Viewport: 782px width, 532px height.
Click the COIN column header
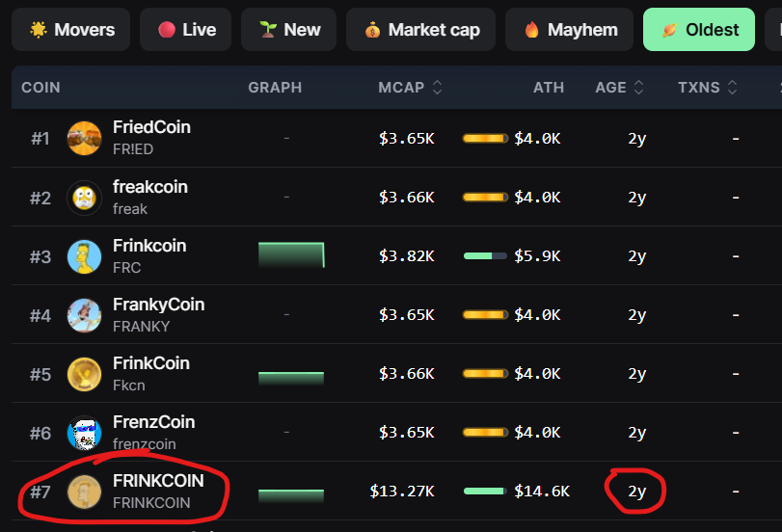40,88
